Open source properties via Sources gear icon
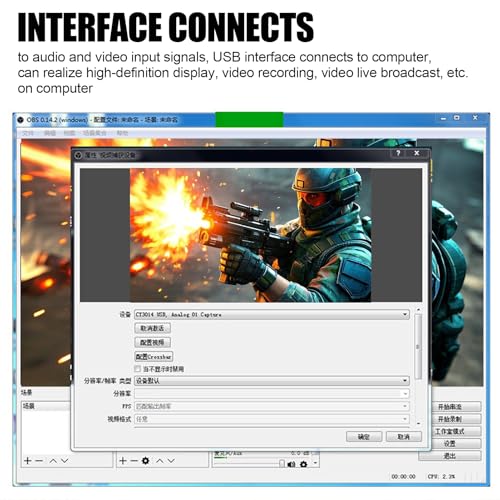This screenshot has height=500, width=500. click(146, 461)
